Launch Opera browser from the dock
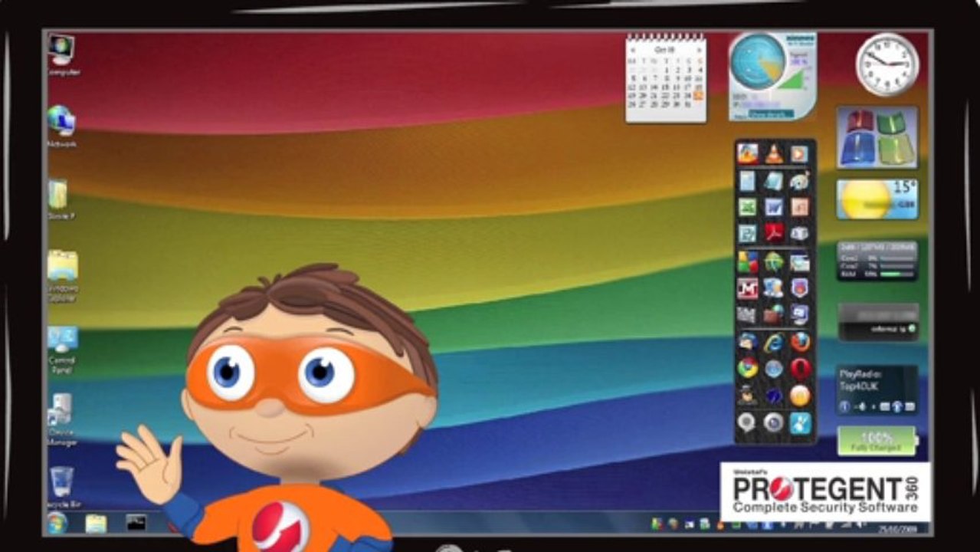This screenshot has height=552, width=980. coord(800,368)
